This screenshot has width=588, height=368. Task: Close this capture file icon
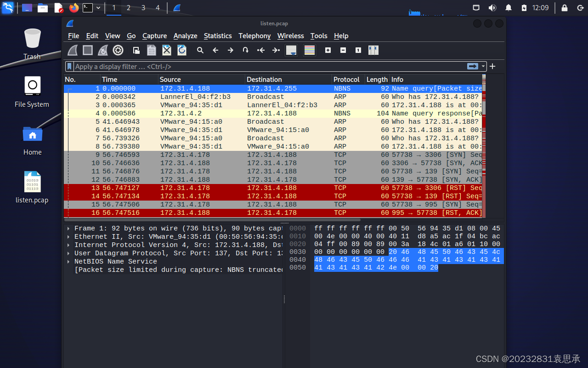coord(166,50)
